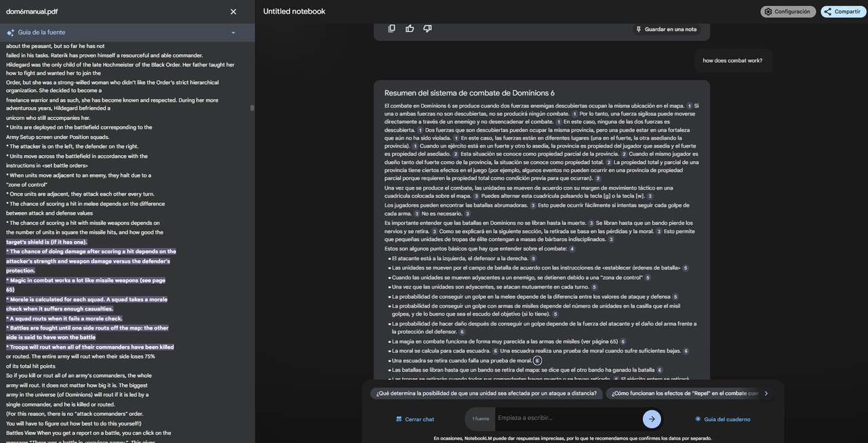Screen dimensions: 868x443
Task: Click the source panel scrollbar thumb
Action: coord(252,107)
